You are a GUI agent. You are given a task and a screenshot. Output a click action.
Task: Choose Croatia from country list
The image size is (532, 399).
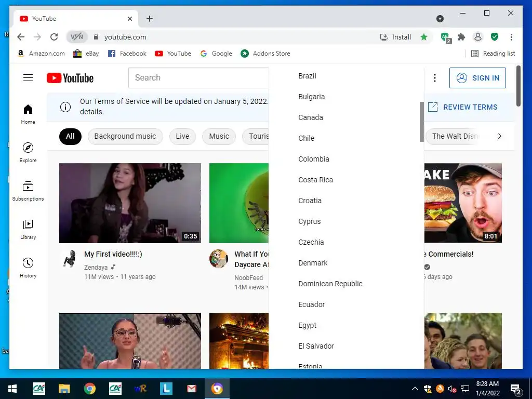click(x=346, y=201)
